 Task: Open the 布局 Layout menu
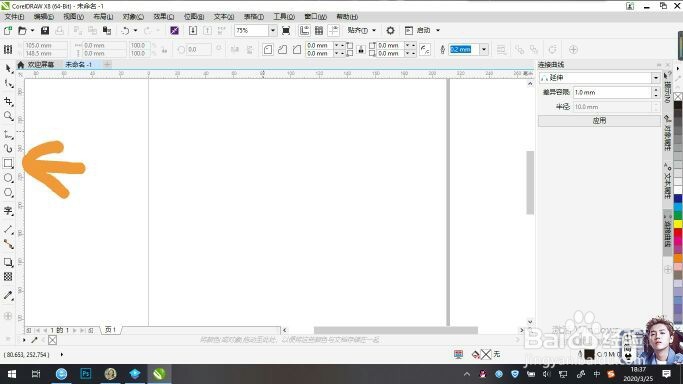[103, 17]
